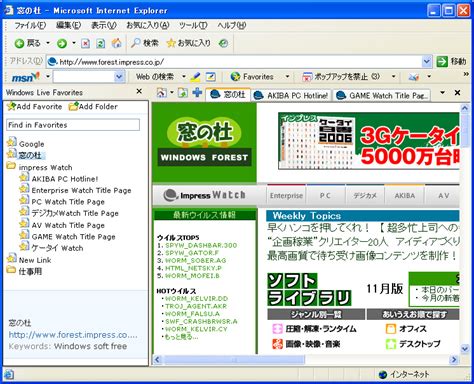Open the Back button history dropdown
This screenshot has width=474, height=384.
click(x=48, y=43)
